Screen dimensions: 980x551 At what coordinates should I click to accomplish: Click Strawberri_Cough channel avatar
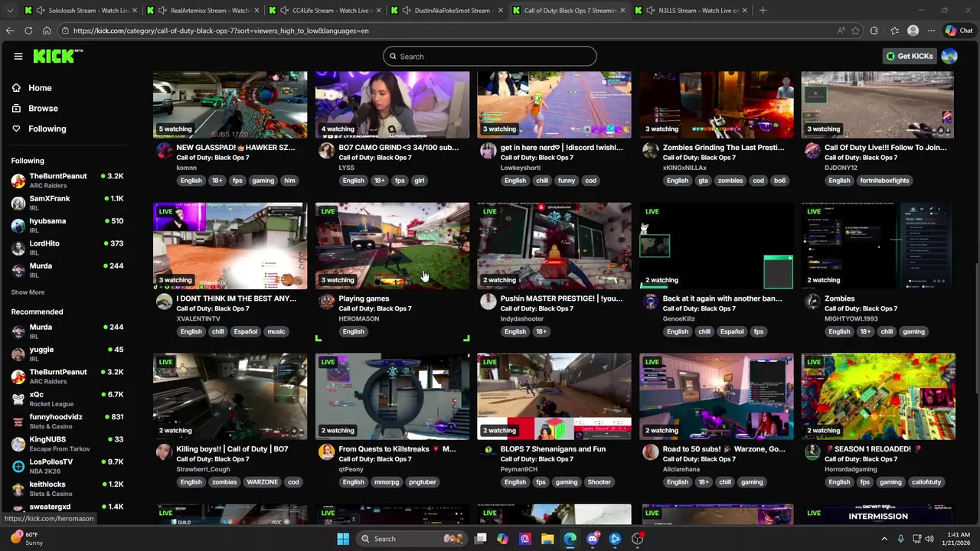coord(164,452)
